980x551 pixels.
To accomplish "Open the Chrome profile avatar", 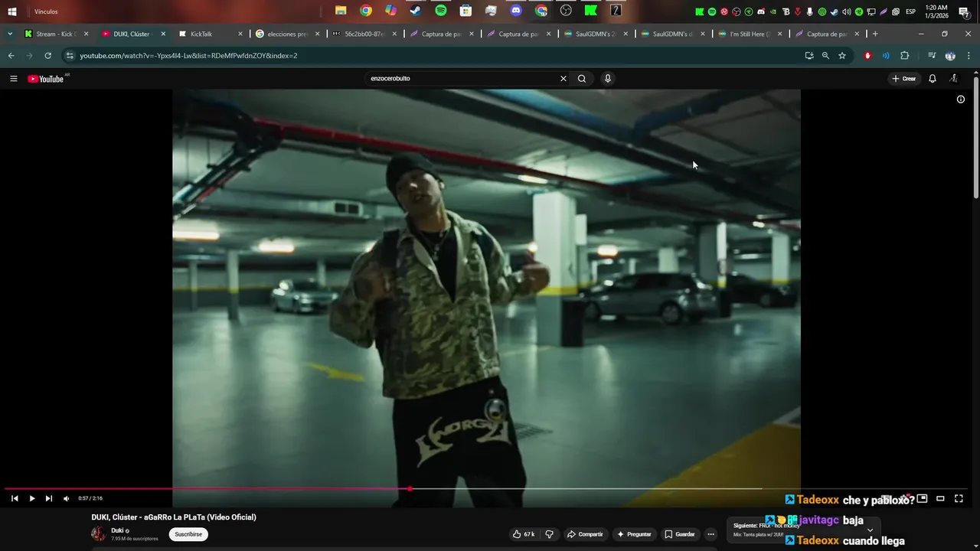I will (950, 56).
